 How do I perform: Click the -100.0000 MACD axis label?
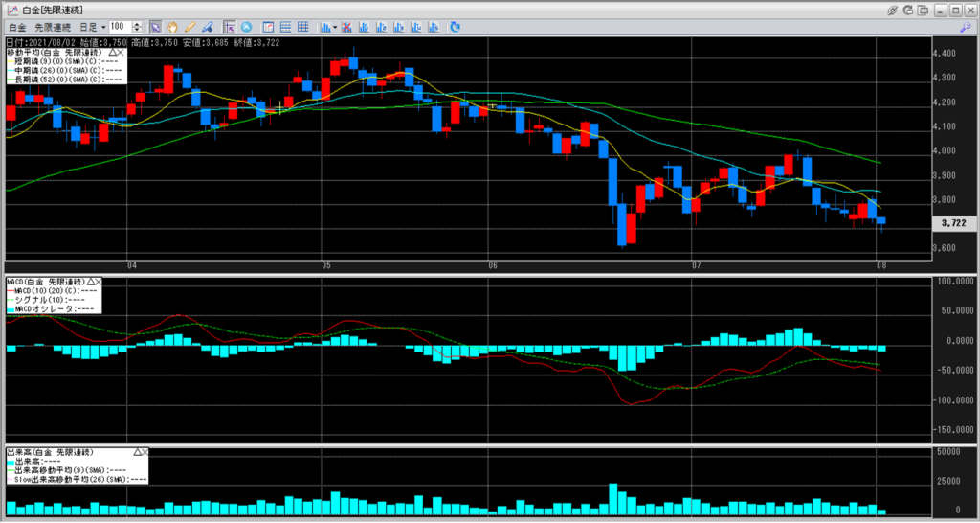pyautogui.click(x=953, y=400)
